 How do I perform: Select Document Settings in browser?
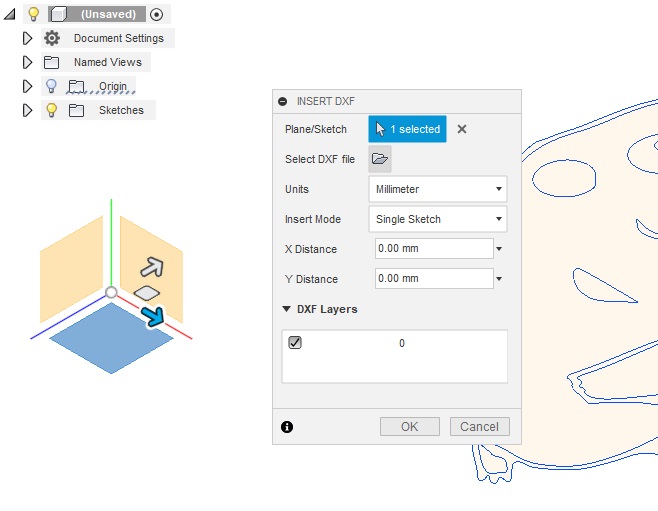[119, 38]
